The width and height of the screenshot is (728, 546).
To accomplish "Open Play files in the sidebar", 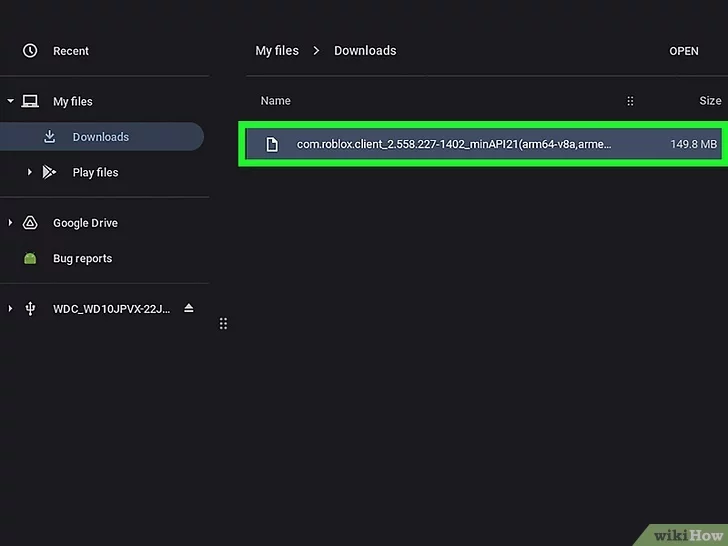I will (95, 172).
